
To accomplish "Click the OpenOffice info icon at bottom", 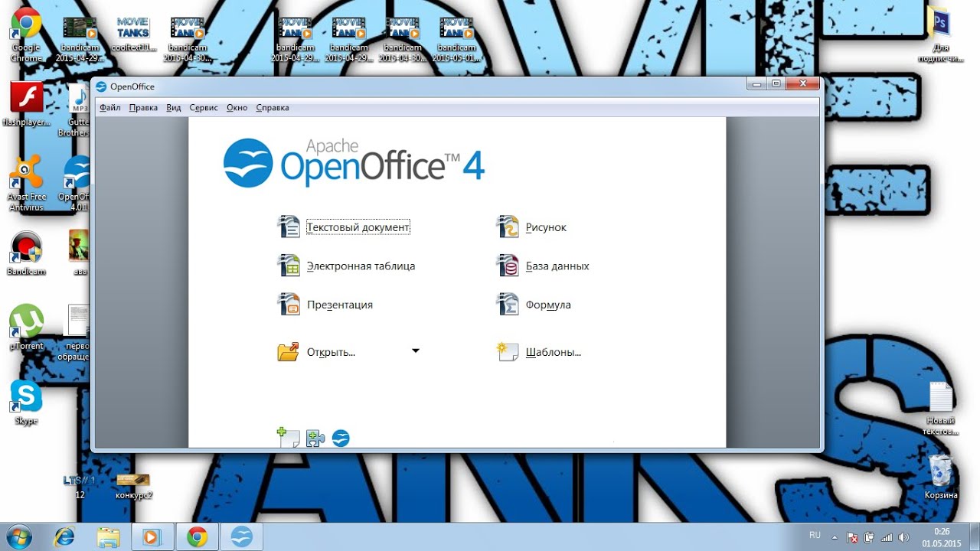I will point(341,438).
